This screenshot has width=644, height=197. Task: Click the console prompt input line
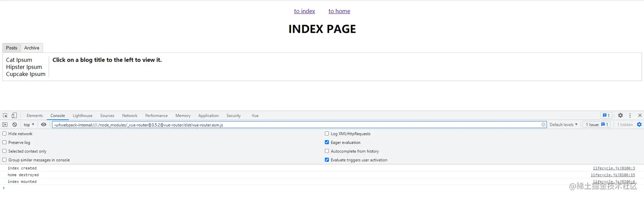(x=322, y=188)
